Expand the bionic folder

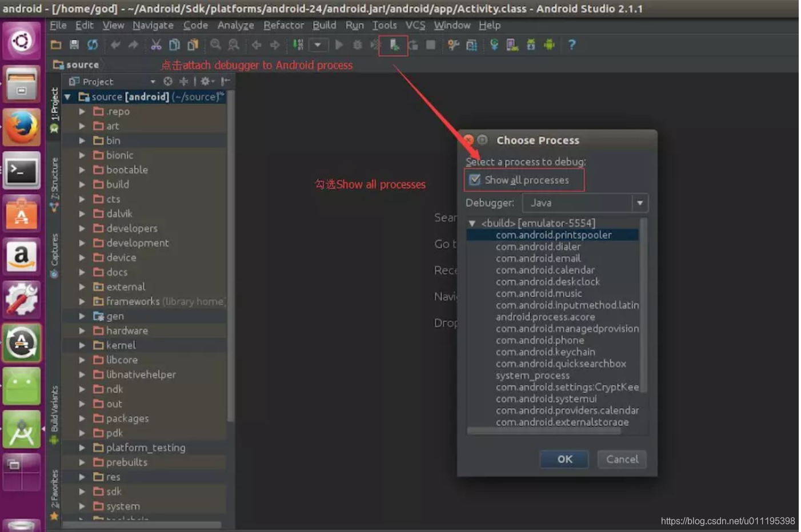tap(82, 155)
